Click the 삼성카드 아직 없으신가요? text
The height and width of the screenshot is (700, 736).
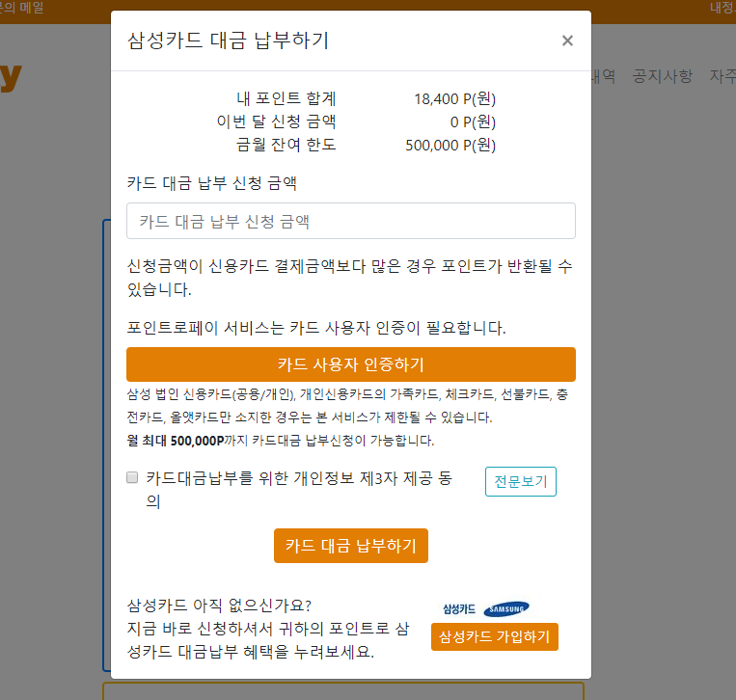(x=219, y=606)
